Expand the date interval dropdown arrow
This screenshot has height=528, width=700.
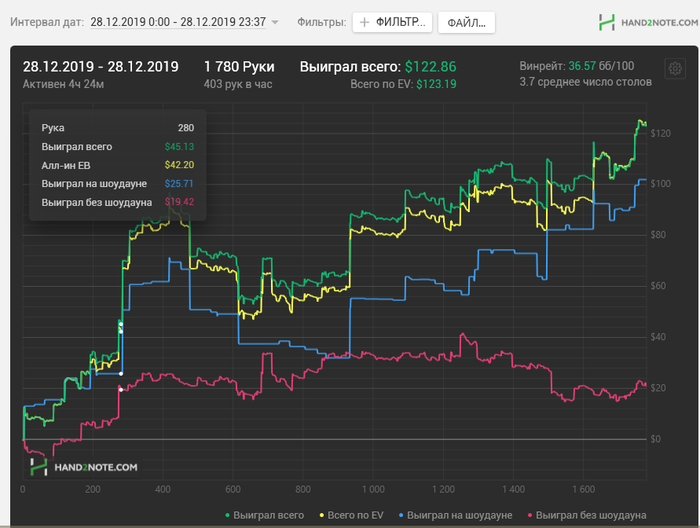tap(275, 22)
